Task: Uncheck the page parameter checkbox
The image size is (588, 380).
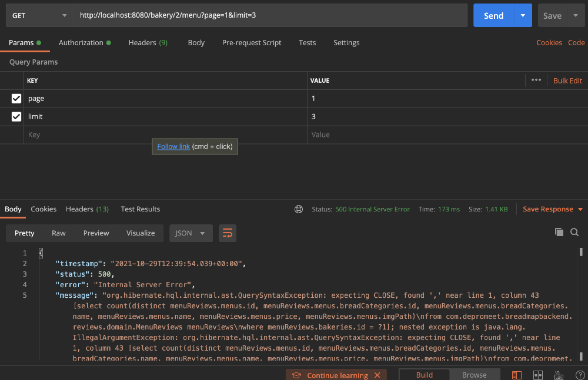Action: pyautogui.click(x=16, y=99)
